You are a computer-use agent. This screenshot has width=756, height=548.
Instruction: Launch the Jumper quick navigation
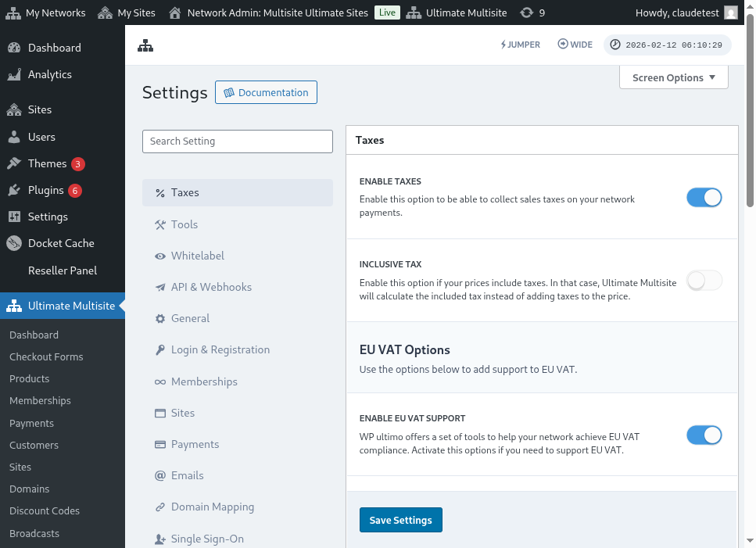[520, 45]
